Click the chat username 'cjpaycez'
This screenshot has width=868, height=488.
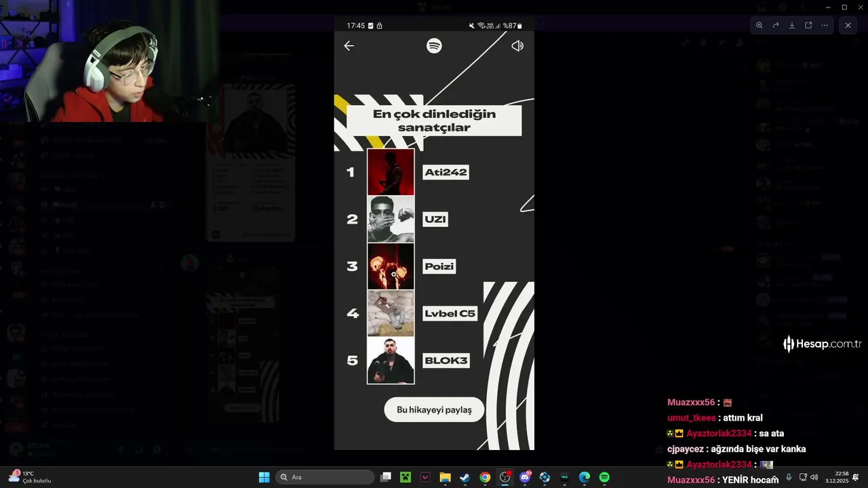click(x=686, y=449)
